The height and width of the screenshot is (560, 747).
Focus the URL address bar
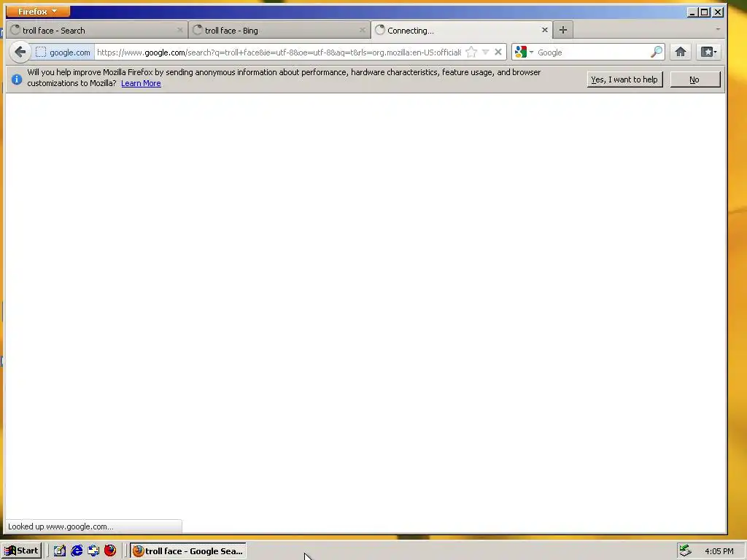[x=279, y=52]
